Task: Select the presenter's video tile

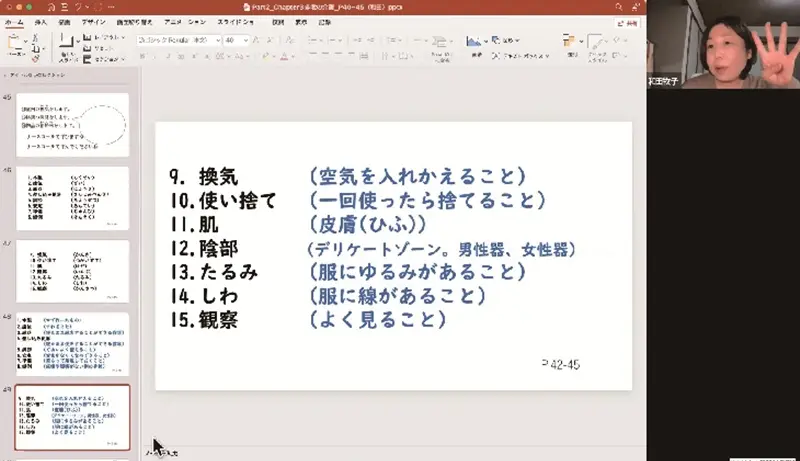Action: [x=723, y=44]
